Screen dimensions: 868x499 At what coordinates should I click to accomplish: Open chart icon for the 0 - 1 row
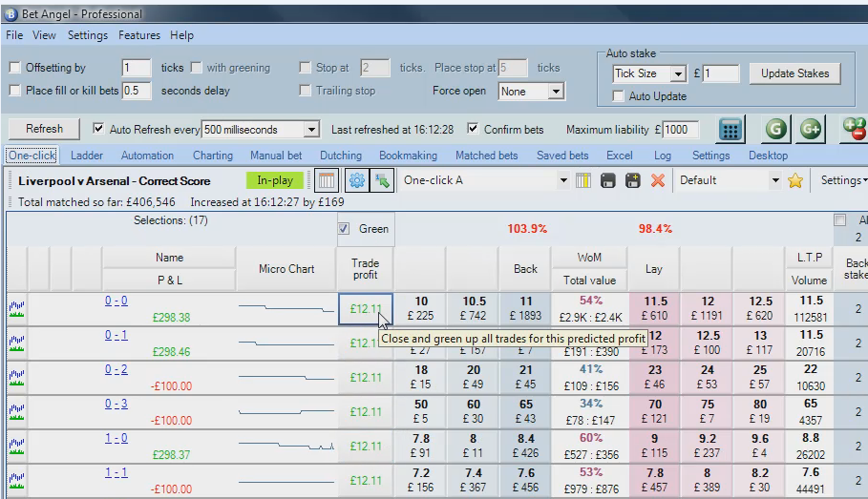tap(16, 343)
